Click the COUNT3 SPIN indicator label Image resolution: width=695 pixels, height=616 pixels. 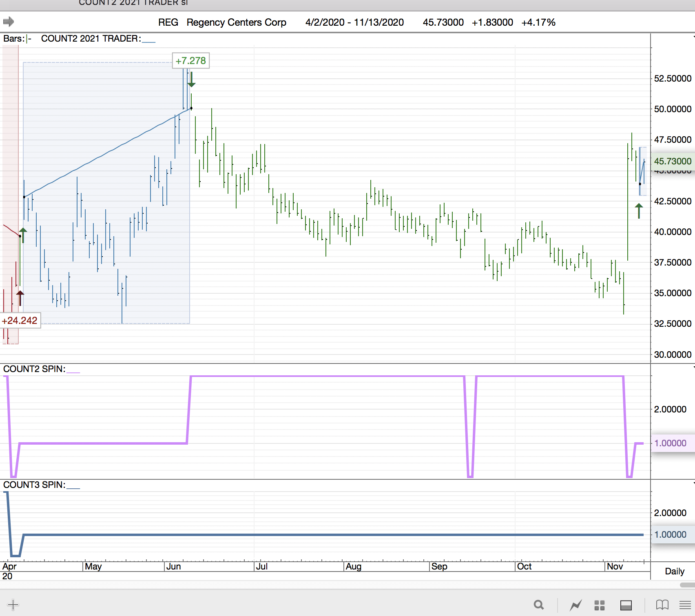pyautogui.click(x=34, y=485)
